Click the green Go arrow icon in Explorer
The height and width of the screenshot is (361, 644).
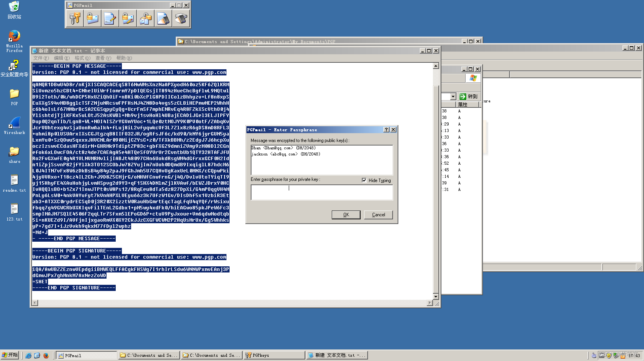pyautogui.click(x=463, y=97)
